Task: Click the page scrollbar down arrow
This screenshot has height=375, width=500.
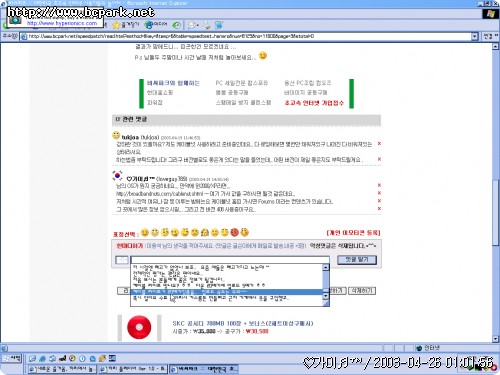Action: [495, 339]
